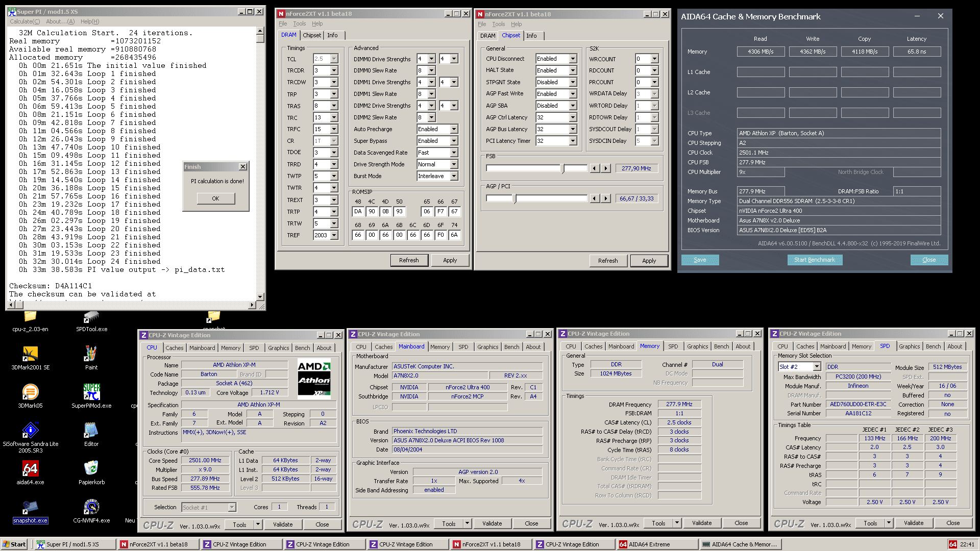Viewport: 980px width, 551px height.
Task: Launch SiSoftware Sandra Lite icon
Action: coord(30,430)
